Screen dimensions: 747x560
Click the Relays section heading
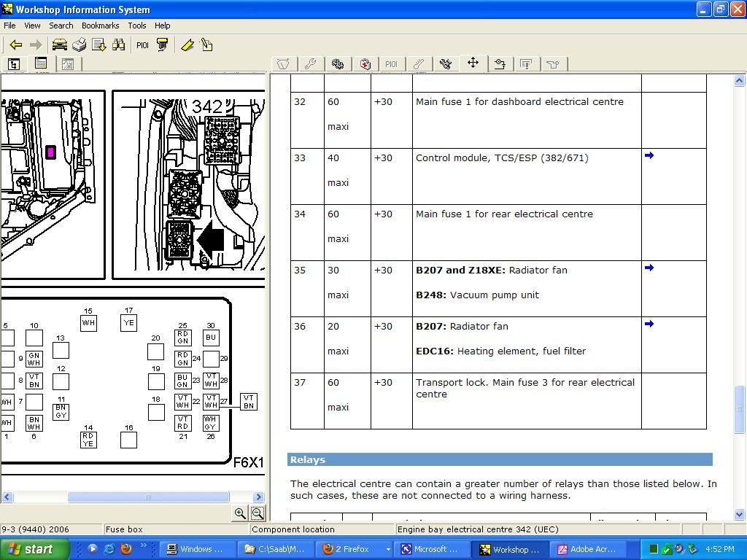click(x=500, y=459)
